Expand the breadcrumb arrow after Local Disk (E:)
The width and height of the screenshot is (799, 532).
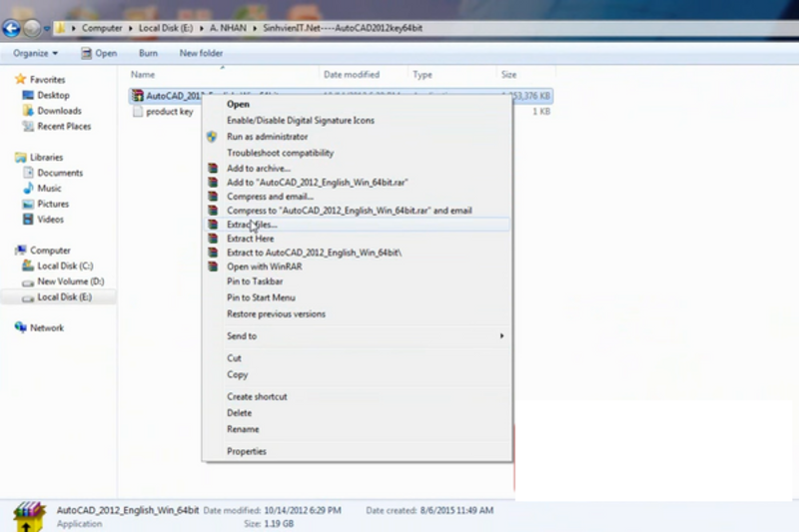coord(202,29)
